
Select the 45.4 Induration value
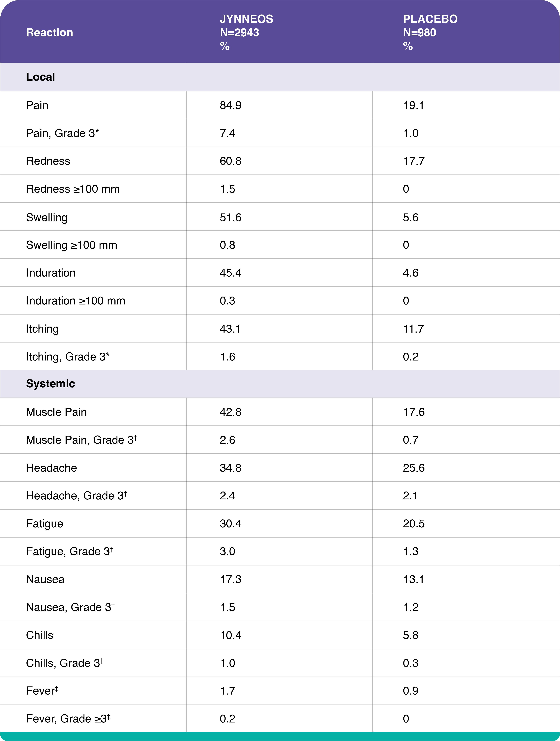pos(230,273)
